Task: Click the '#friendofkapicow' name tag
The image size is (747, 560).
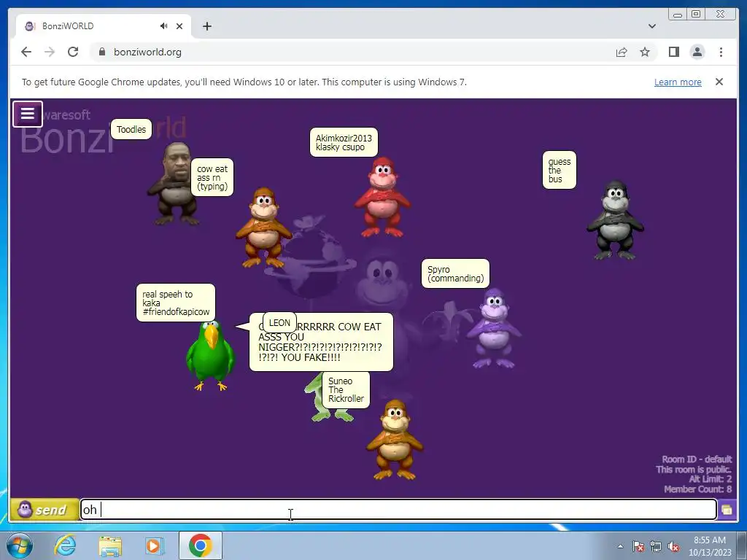Action: [x=176, y=303]
